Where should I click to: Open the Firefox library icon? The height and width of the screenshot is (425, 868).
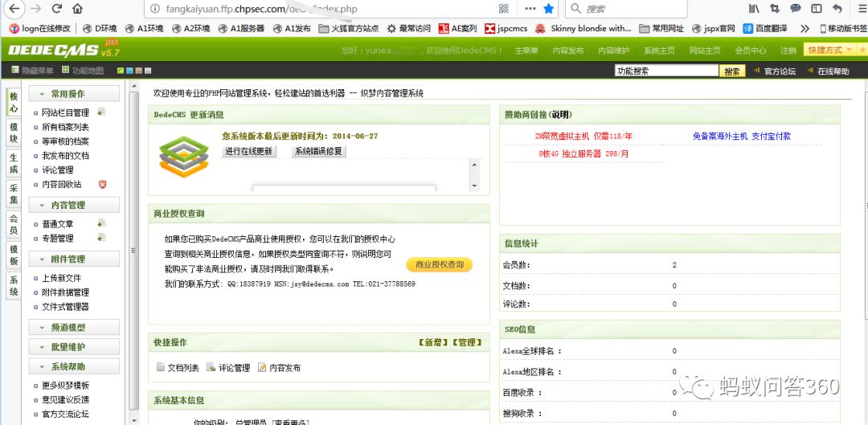pyautogui.click(x=754, y=8)
